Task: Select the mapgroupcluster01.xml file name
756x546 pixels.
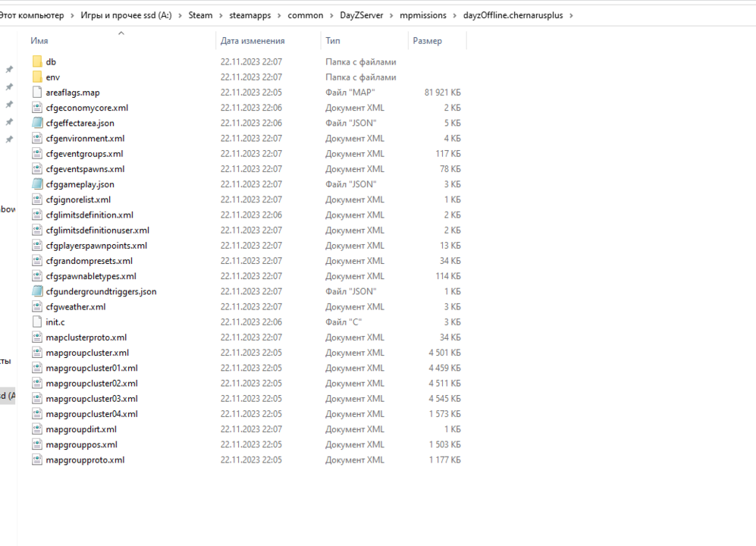Action: (92, 368)
